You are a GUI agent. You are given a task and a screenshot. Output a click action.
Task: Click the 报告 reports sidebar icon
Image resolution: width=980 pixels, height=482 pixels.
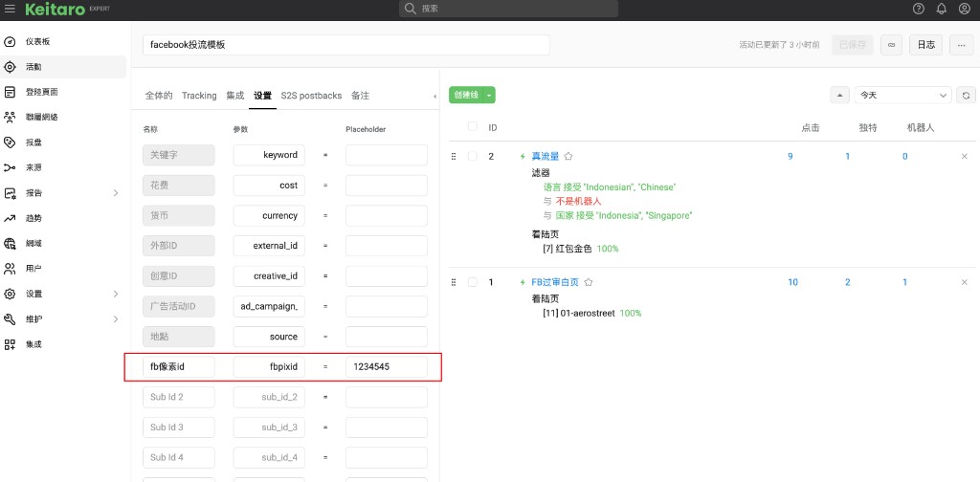(x=10, y=193)
